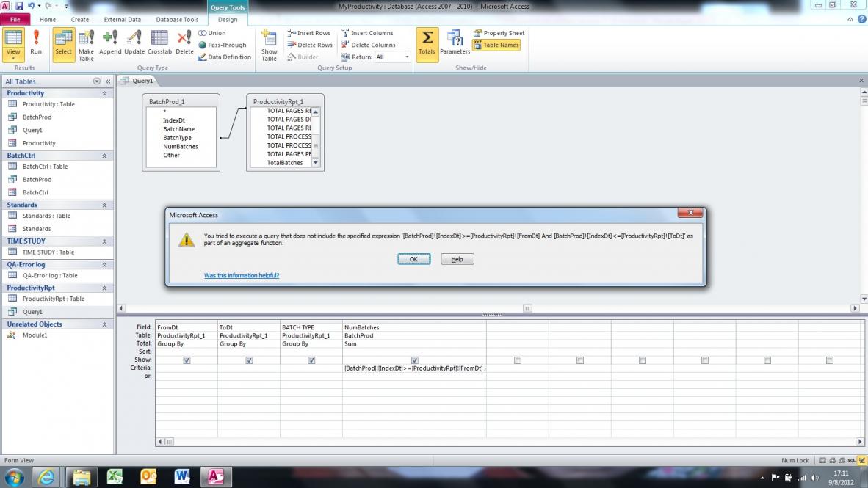Select the Data Definition query option
This screenshot has width=868, height=488.
[224, 57]
